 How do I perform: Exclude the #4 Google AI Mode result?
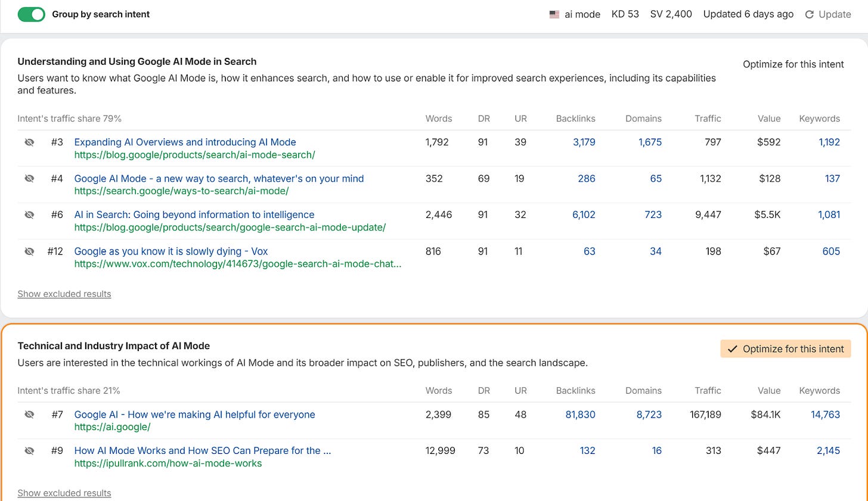29,179
